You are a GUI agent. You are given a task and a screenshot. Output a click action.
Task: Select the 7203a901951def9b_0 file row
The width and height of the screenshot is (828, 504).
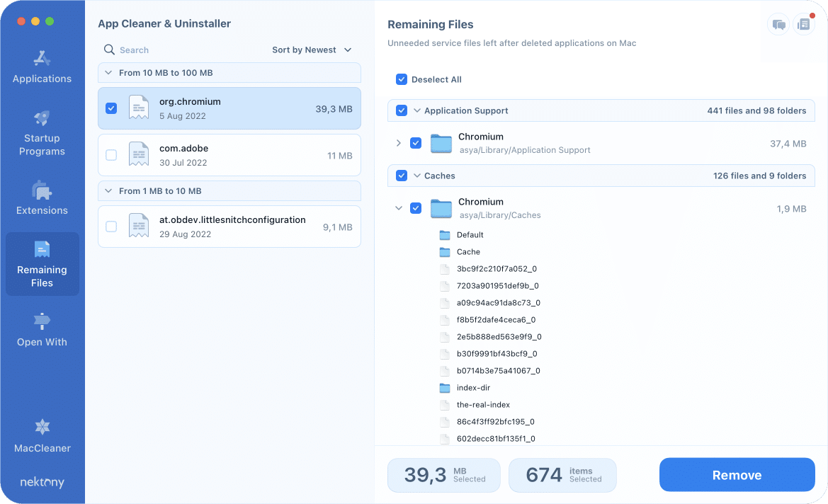click(x=497, y=286)
